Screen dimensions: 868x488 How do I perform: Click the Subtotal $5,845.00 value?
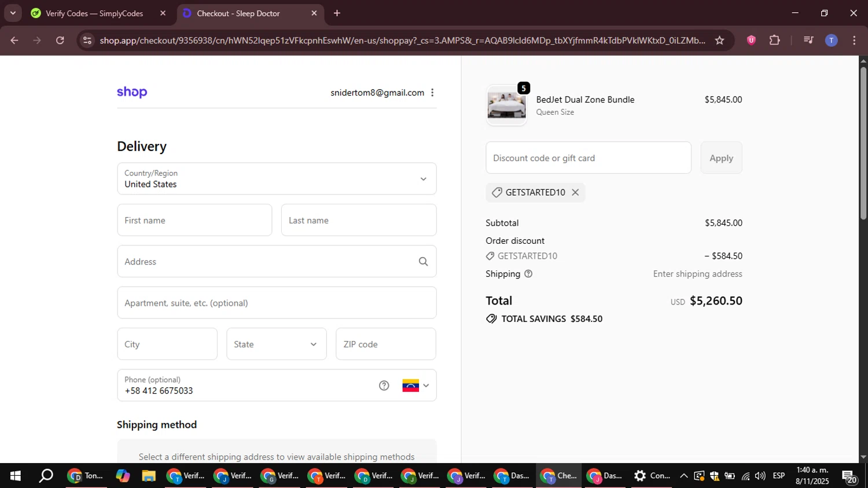[723, 223]
